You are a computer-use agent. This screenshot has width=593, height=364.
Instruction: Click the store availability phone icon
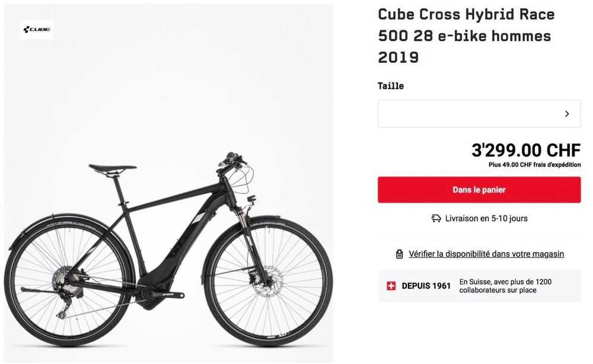pos(400,254)
